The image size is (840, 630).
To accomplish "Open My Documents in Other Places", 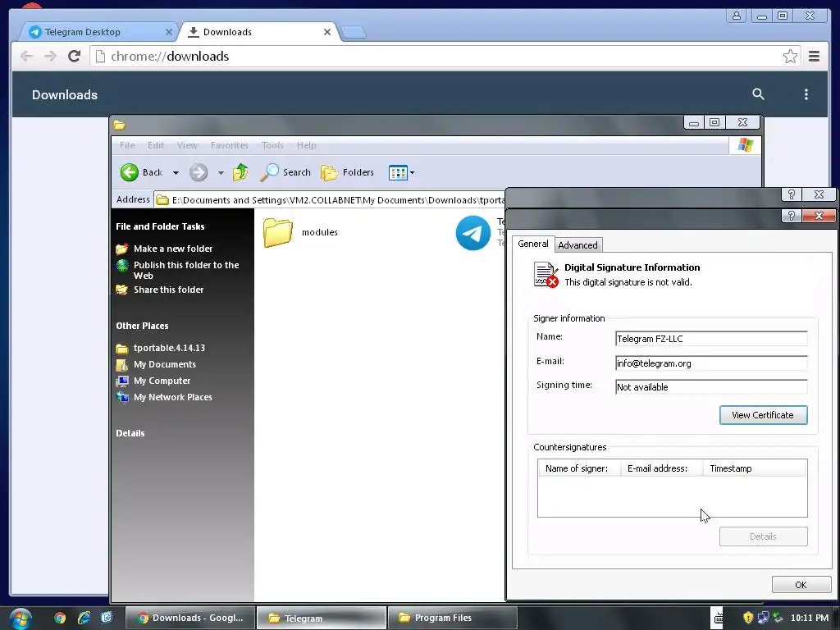I will (x=164, y=364).
